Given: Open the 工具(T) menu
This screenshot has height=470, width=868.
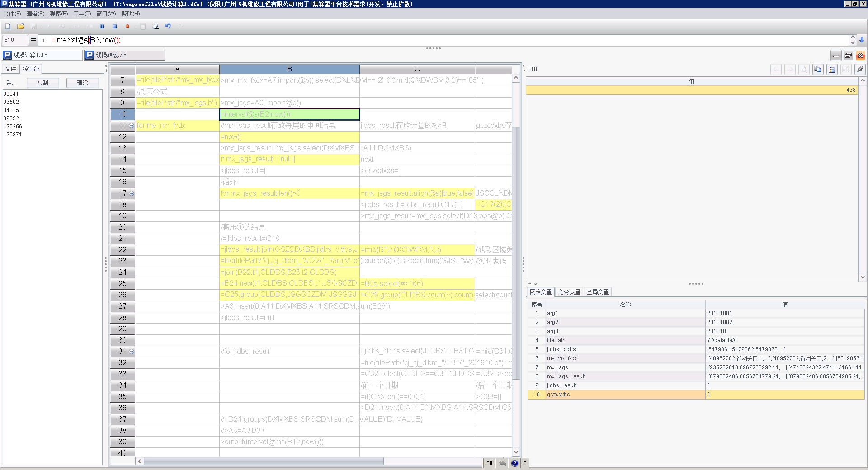Looking at the screenshot, I should coord(82,14).
